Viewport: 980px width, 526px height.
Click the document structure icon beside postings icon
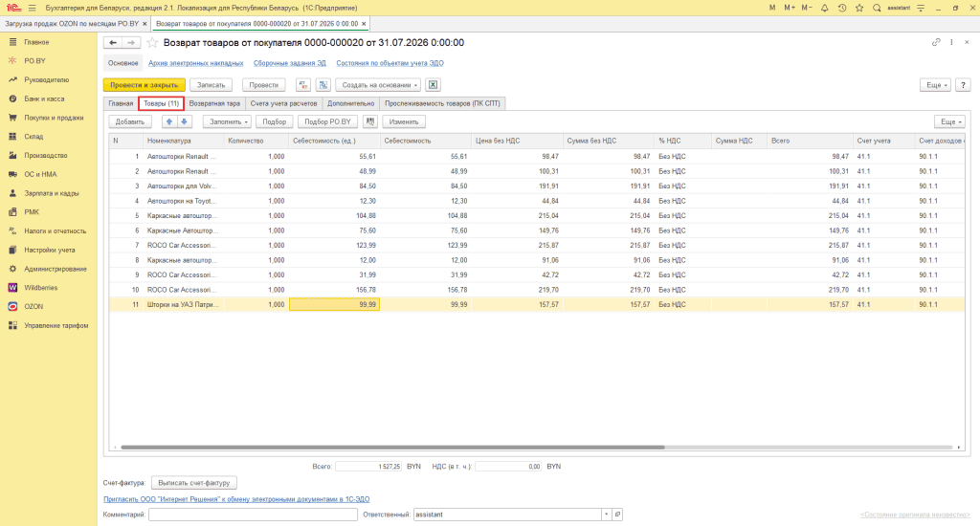[323, 85]
